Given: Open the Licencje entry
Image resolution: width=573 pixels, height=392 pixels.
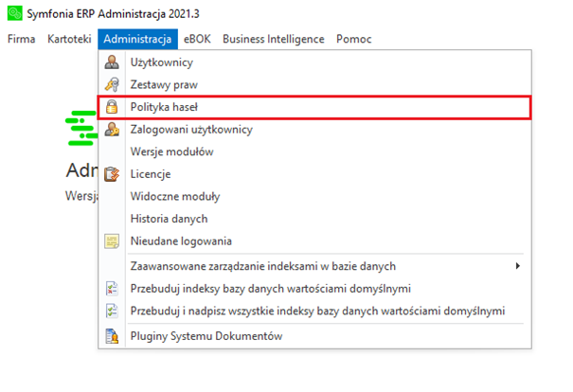Looking at the screenshot, I should coord(314,174).
